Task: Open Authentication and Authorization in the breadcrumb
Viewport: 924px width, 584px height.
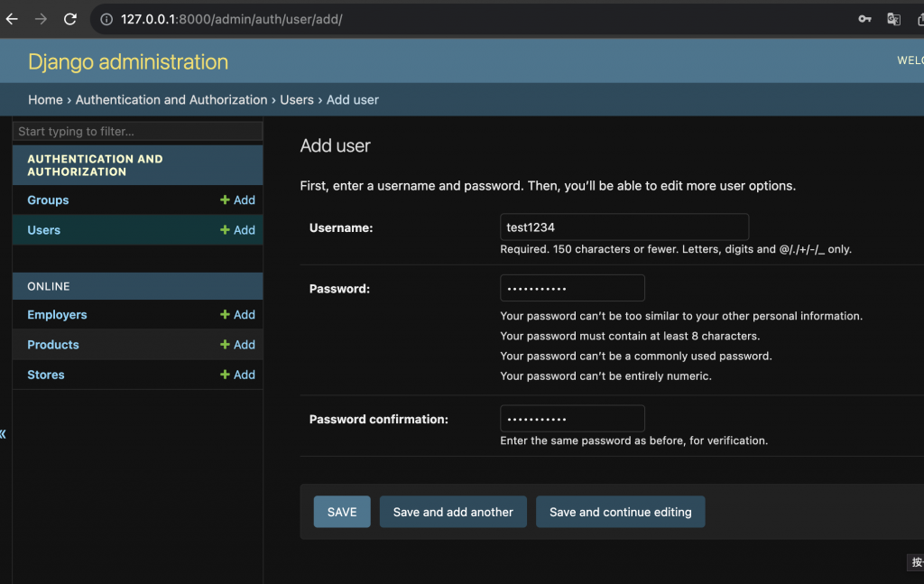Action: [171, 99]
